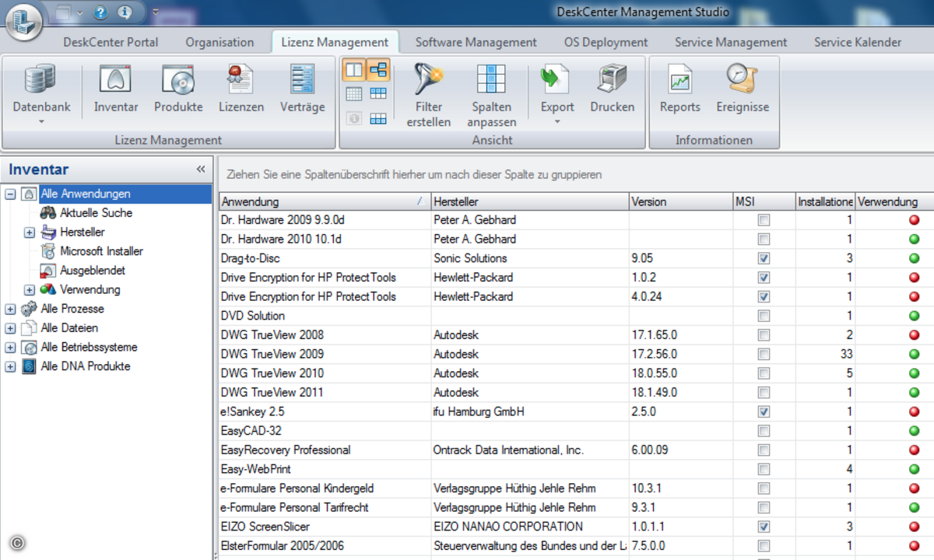Open the Datenbank icon in the ribbon
Viewport: 934px width, 560px height.
pos(40,80)
